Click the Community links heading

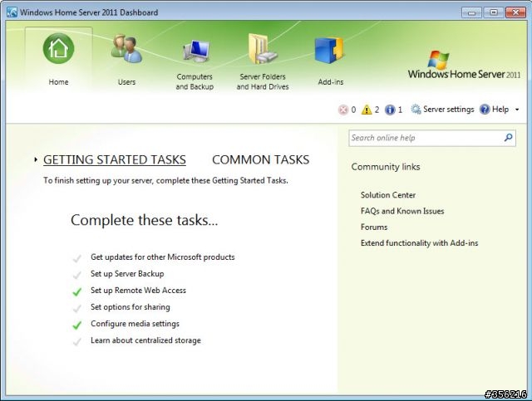click(386, 167)
